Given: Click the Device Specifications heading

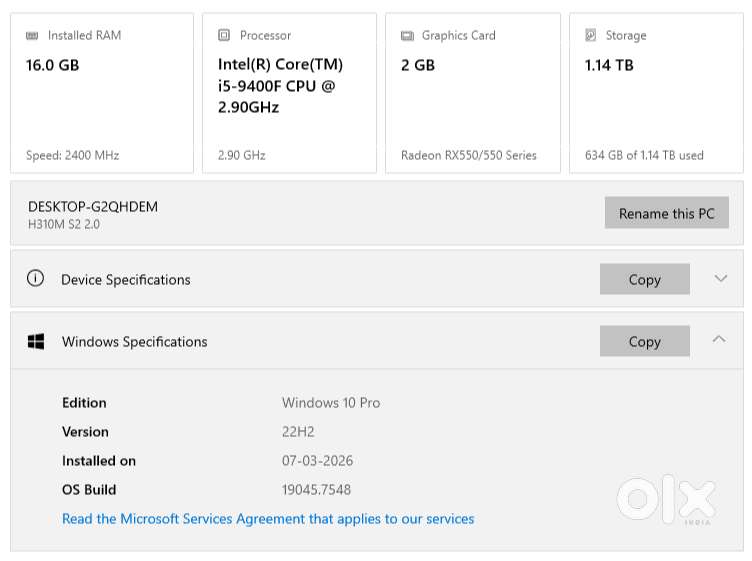Looking at the screenshot, I should coord(126,280).
